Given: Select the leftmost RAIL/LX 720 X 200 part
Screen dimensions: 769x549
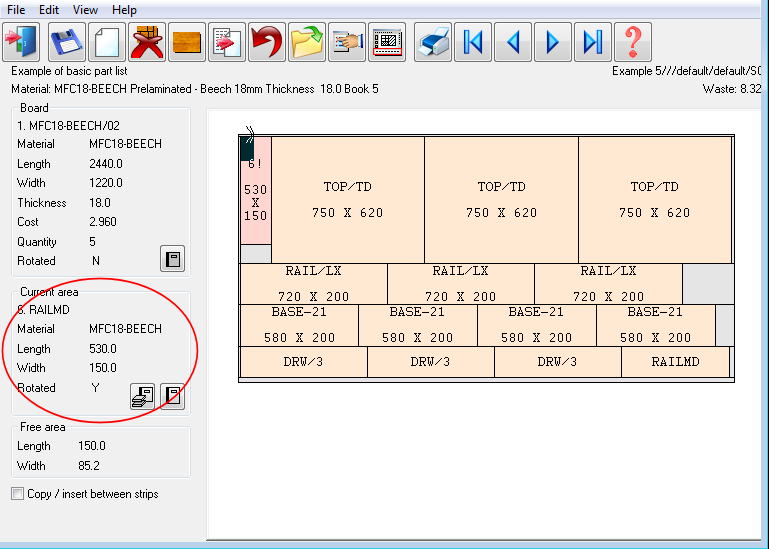Looking at the screenshot, I should [x=313, y=284].
